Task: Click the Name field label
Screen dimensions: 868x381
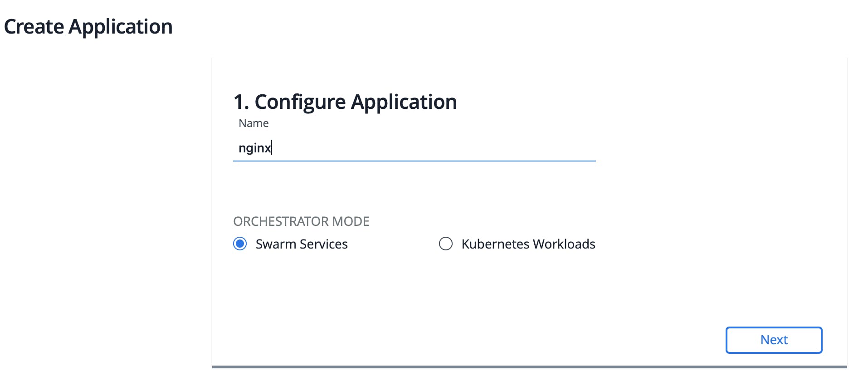Action: pyautogui.click(x=254, y=123)
